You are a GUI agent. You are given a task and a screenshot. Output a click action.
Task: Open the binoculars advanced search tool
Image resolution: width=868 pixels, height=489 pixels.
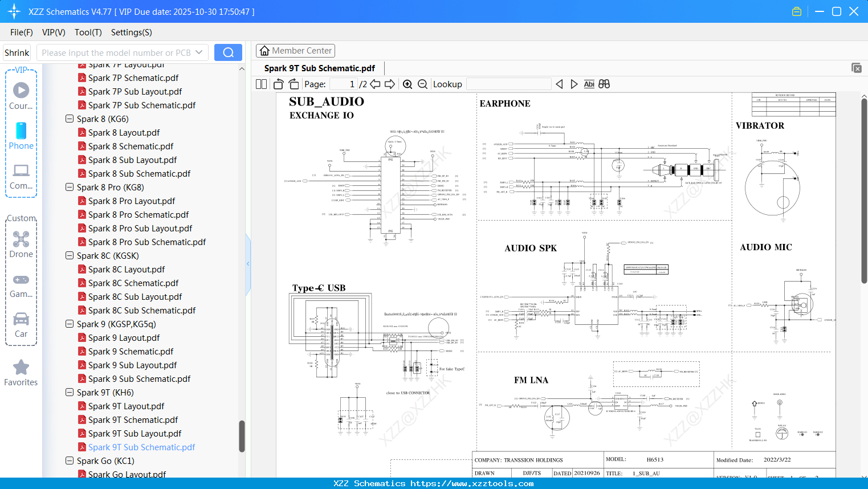(604, 84)
